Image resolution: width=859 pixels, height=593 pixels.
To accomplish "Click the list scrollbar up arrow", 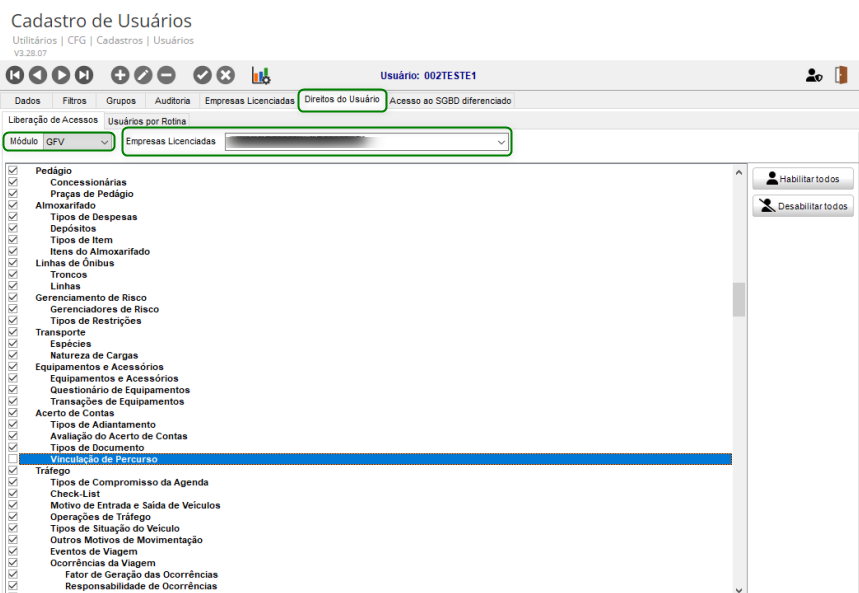I will coord(738,172).
